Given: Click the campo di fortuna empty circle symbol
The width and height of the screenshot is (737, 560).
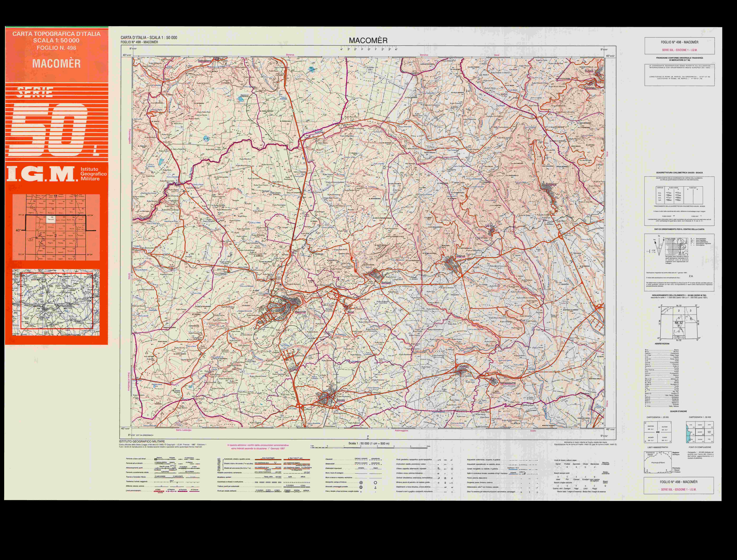Looking at the screenshot, I should tap(375, 483).
